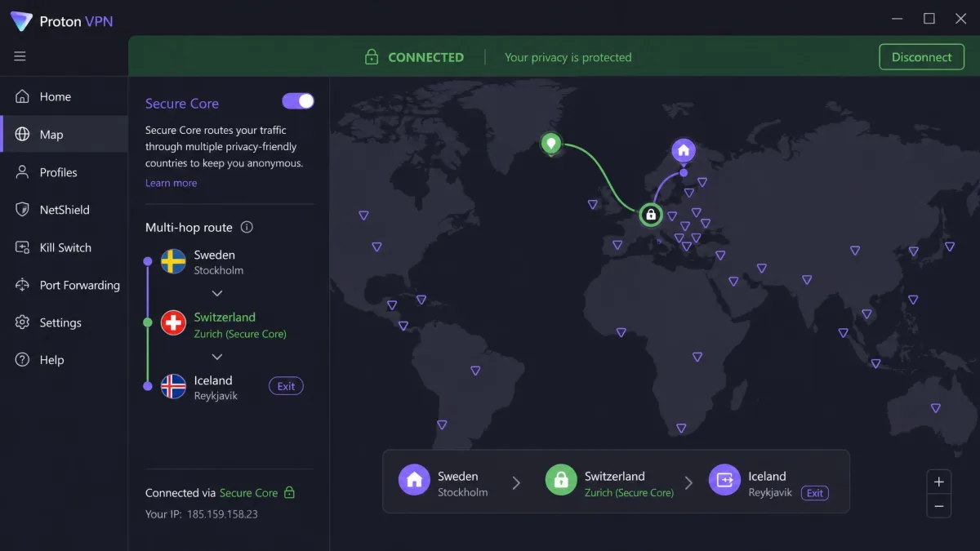Open Port Forwarding settings
The height and width of the screenshot is (551, 980).
64,285
